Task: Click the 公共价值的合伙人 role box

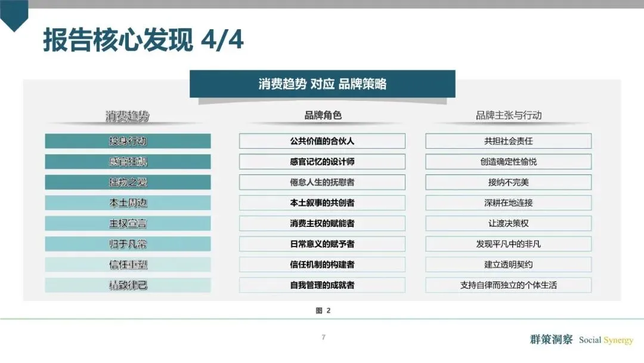Action: point(322,141)
